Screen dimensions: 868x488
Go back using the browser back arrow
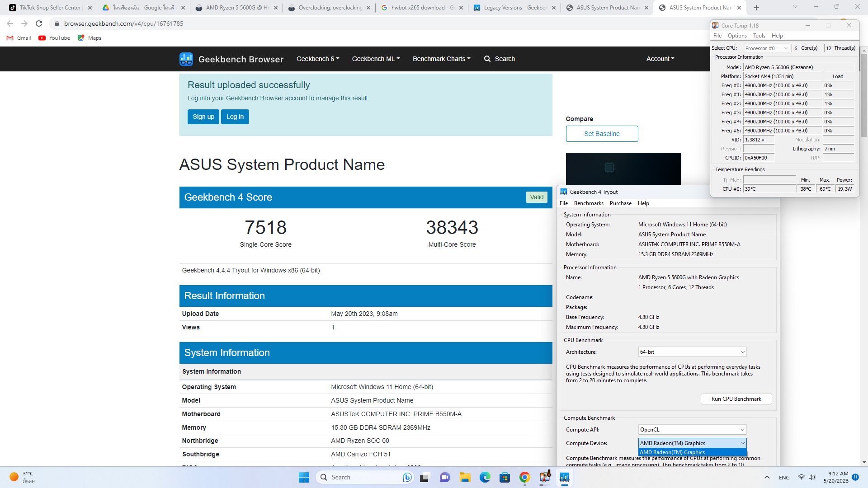click(10, 23)
